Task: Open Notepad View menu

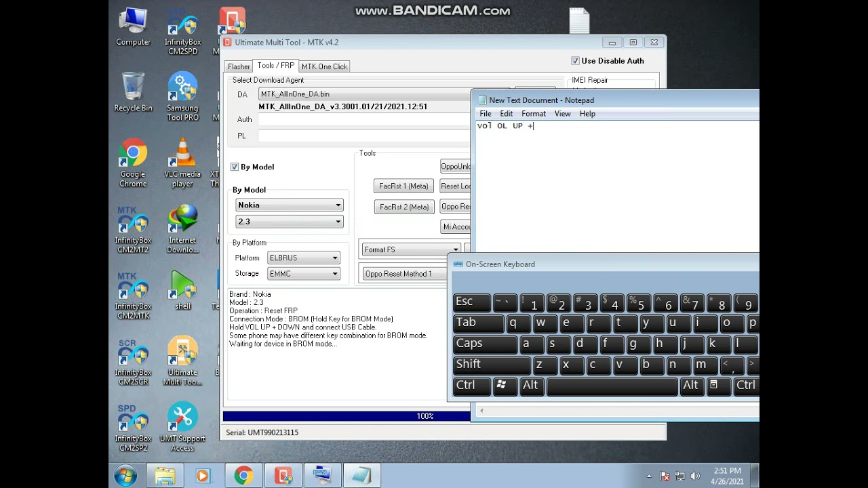Action: (563, 114)
